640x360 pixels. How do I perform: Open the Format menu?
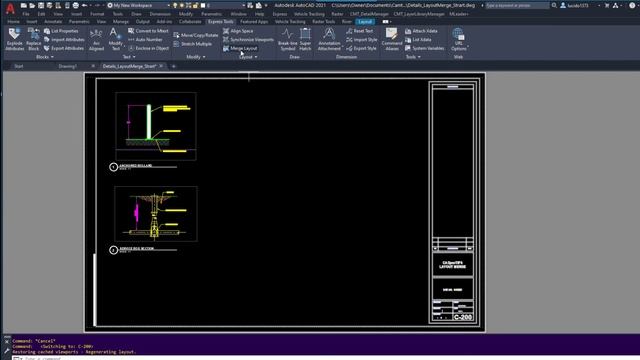click(x=97, y=14)
